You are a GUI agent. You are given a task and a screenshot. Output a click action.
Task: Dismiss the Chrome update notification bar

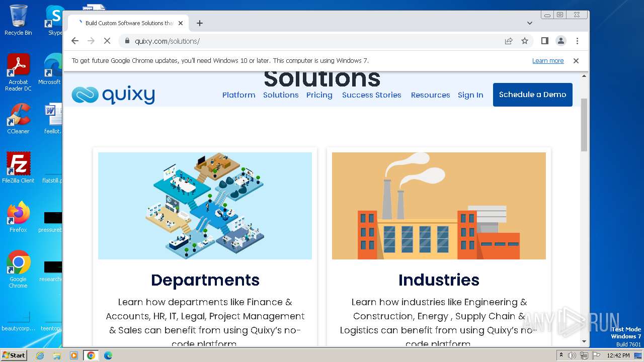(x=576, y=61)
